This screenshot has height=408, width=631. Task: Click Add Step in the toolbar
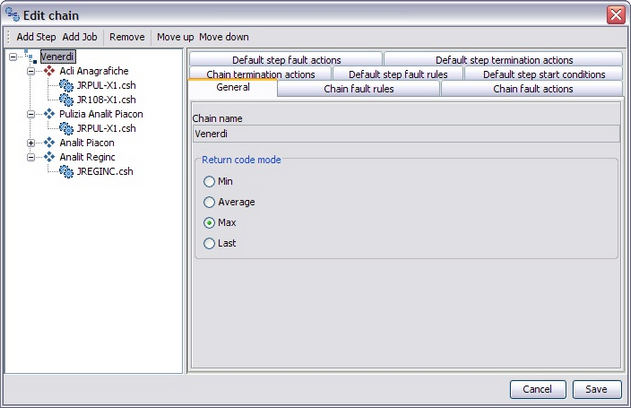[36, 37]
